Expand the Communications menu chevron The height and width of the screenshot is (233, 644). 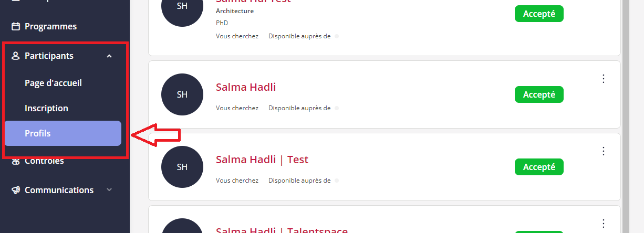pyautogui.click(x=109, y=190)
